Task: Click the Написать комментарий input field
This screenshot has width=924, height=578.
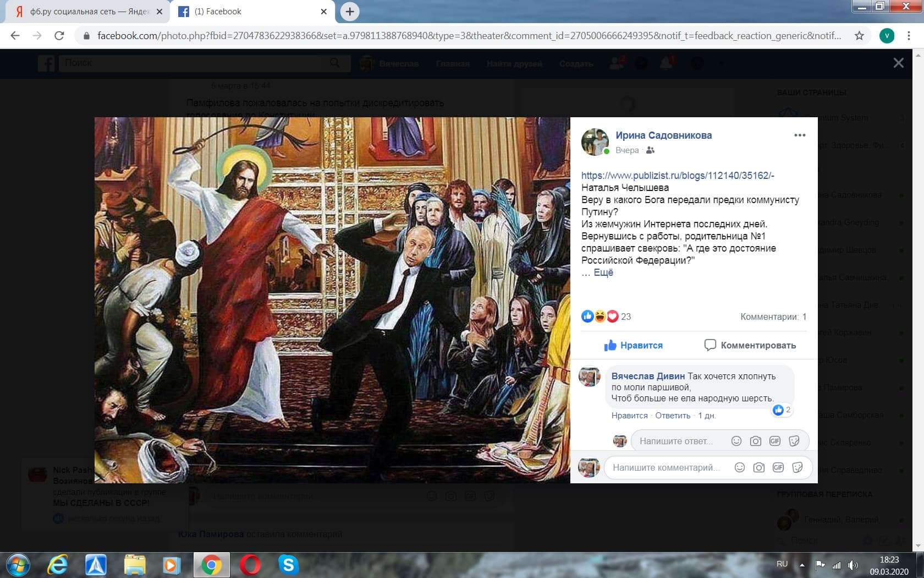Action: [x=665, y=467]
